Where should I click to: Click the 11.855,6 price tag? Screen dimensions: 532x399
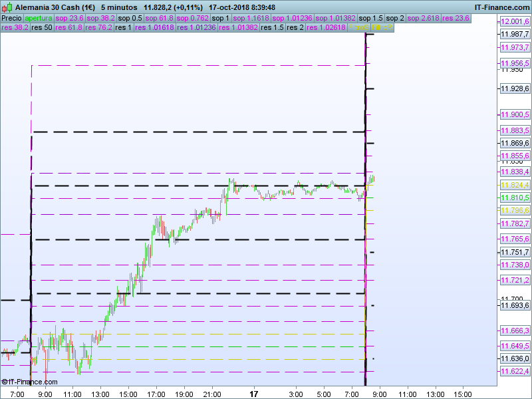click(x=515, y=156)
